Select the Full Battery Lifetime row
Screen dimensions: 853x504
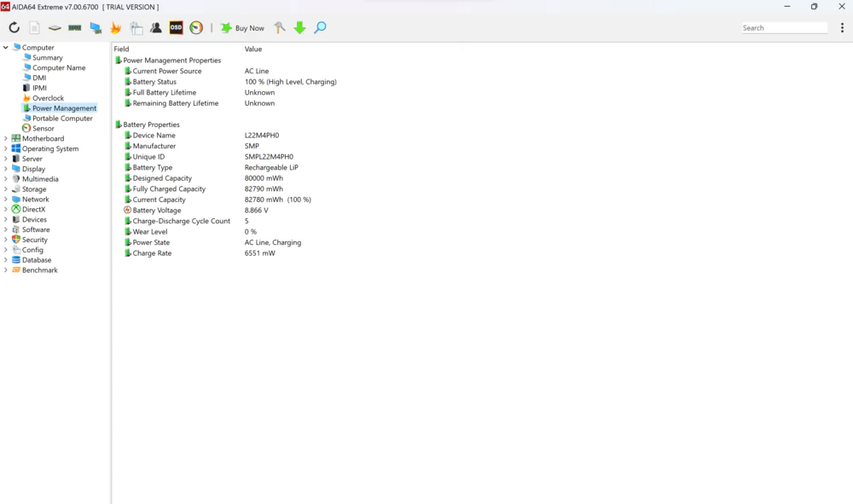(287, 92)
